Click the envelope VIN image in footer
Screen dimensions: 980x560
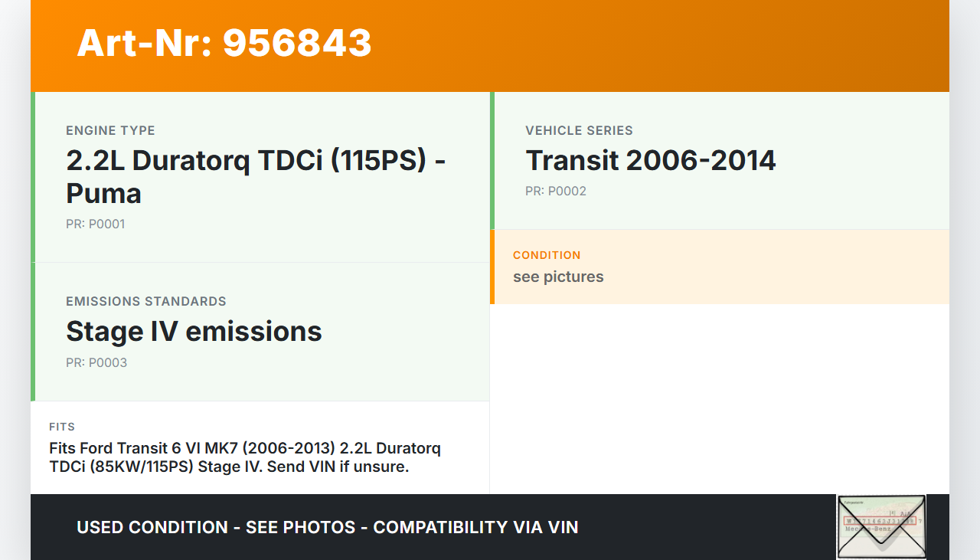click(881, 526)
